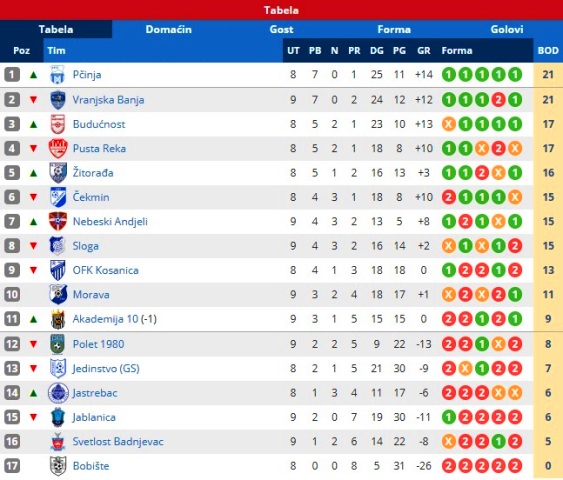Click the OFK Kosanica striped crest
The height and width of the screenshot is (480, 563).
pos(58,270)
